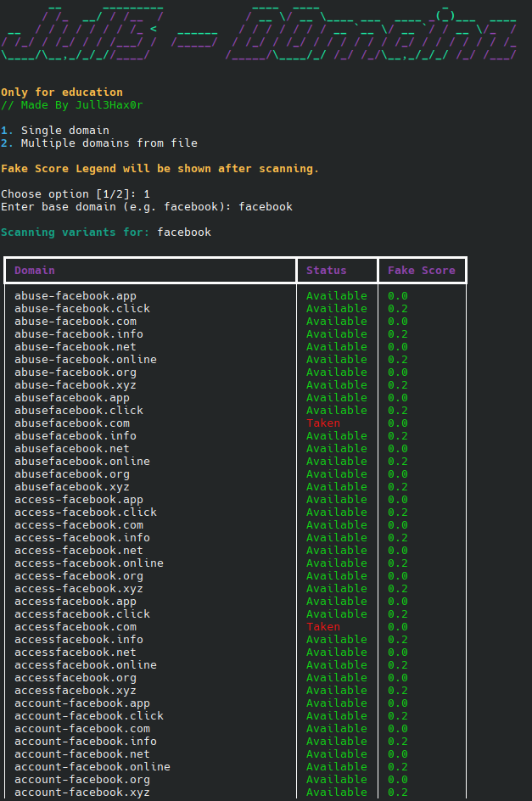Screen dimensions: 532x801
Task: Select abuse-facebook.xyz domain name
Action: (x=76, y=385)
